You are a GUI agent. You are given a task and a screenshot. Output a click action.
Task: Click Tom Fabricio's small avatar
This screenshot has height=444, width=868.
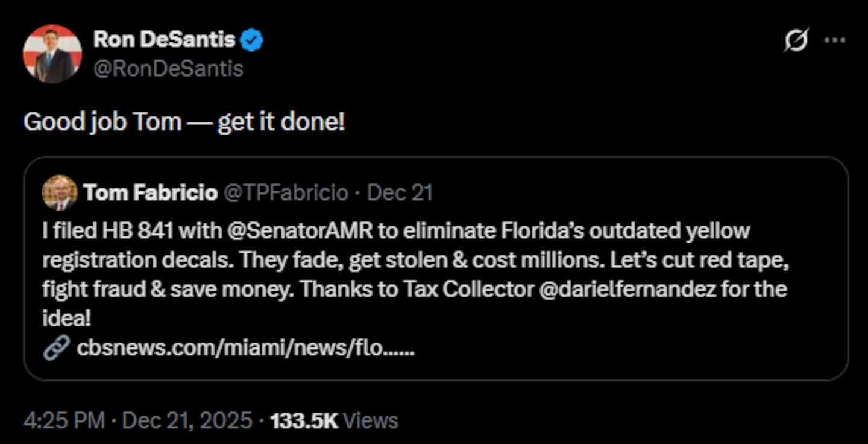point(60,193)
